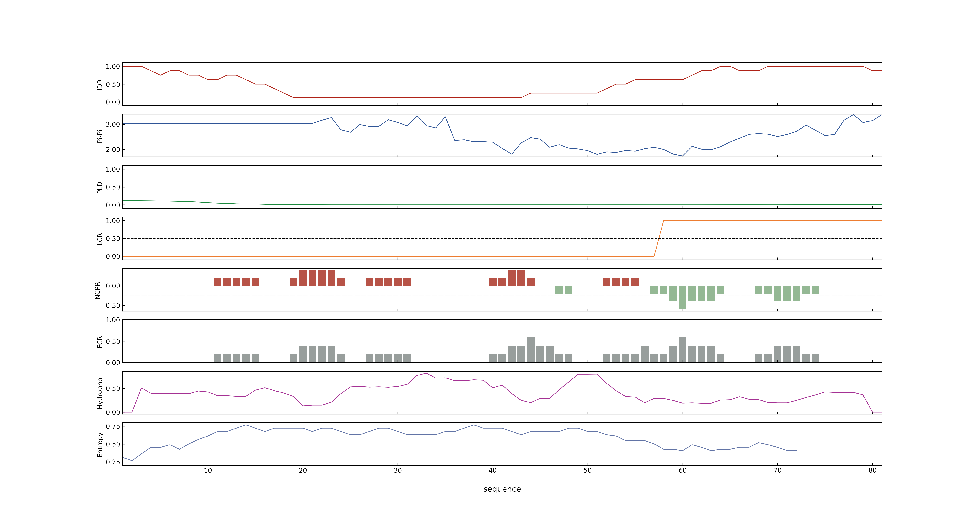
Task: Click the LCR axis label
Action: [x=100, y=239]
